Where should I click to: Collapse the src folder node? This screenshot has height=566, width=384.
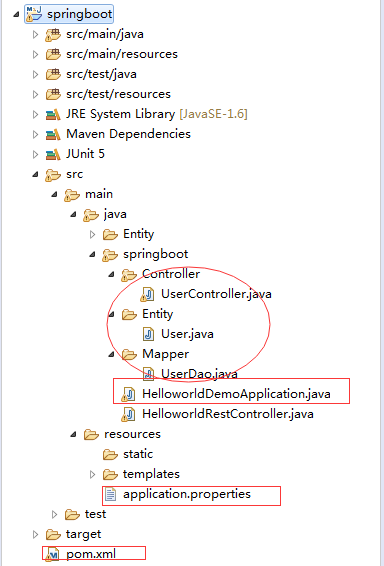pos(35,175)
